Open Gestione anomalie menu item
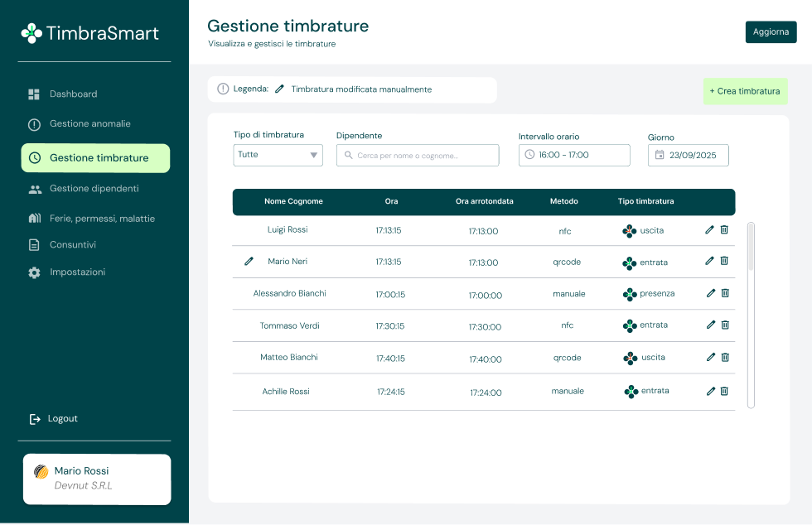The height and width of the screenshot is (525, 812). click(x=89, y=124)
